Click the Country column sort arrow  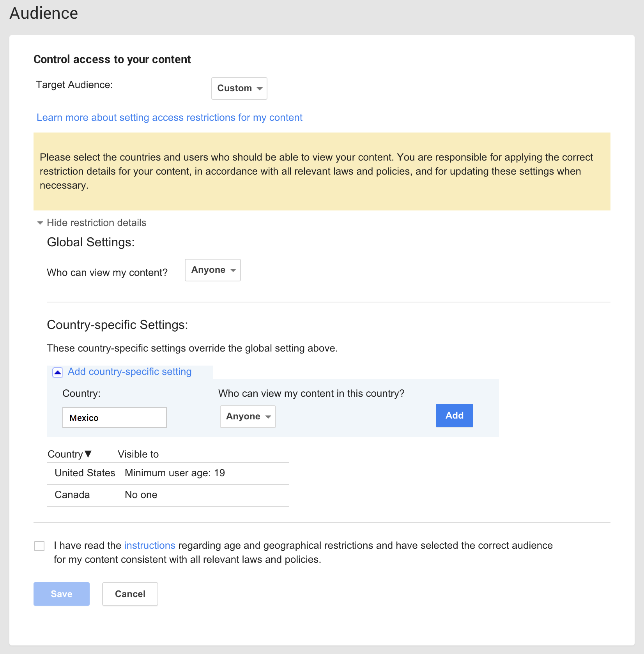pyautogui.click(x=88, y=454)
